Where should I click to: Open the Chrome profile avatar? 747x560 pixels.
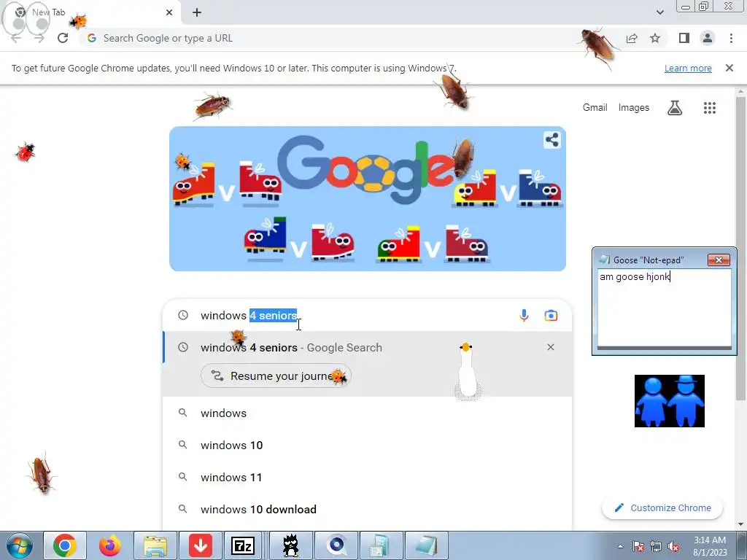coord(708,38)
